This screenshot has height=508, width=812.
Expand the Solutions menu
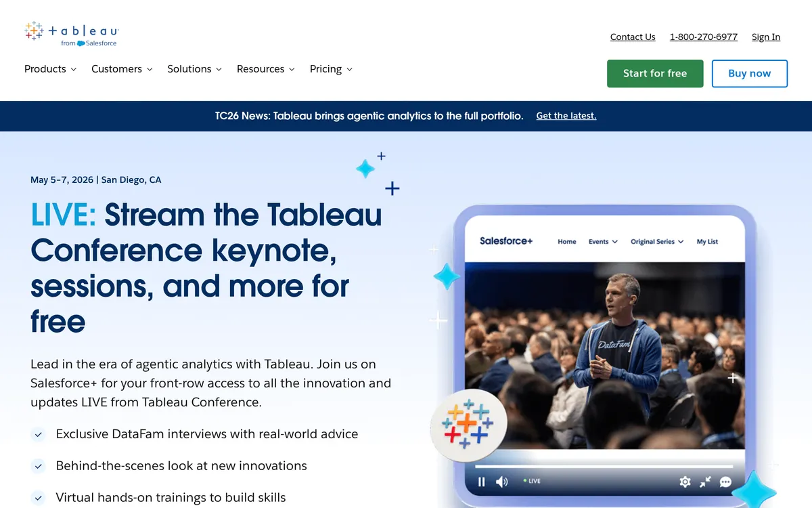click(x=194, y=69)
